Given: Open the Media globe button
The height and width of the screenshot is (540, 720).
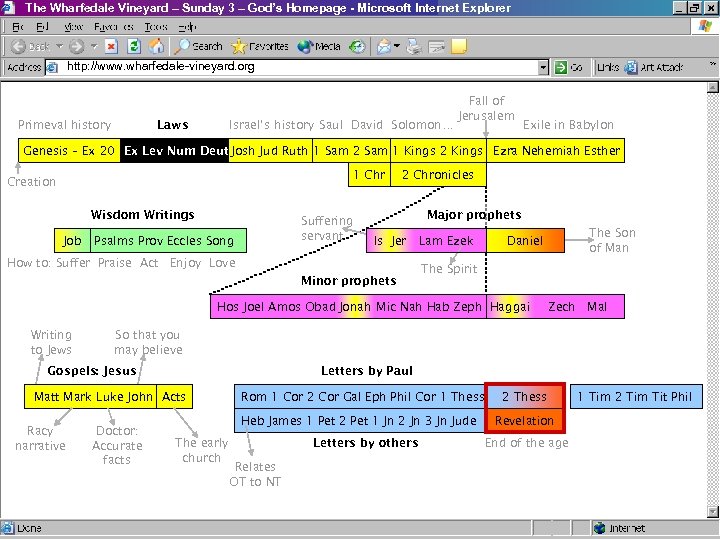Looking at the screenshot, I should pos(319,46).
